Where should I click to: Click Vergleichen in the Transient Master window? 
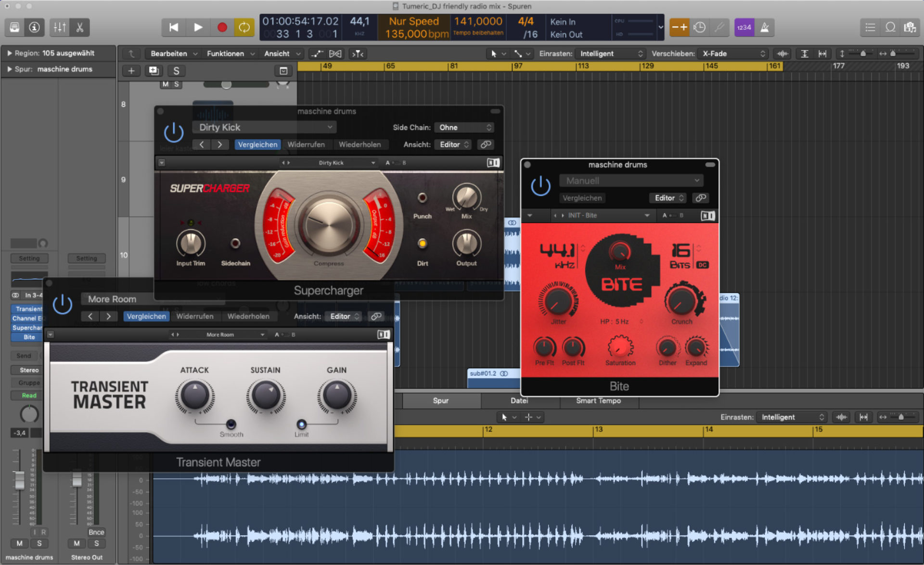coord(146,316)
